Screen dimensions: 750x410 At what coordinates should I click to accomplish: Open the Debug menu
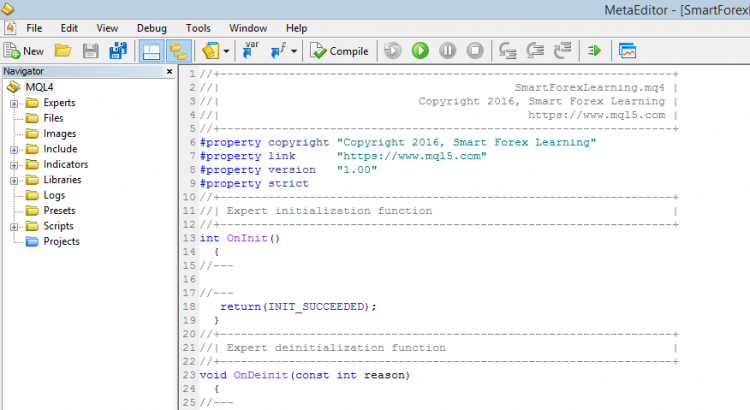point(152,28)
